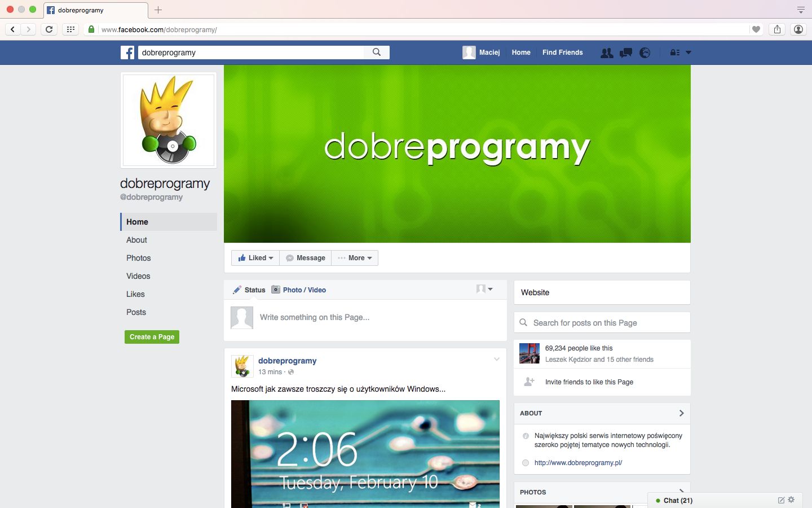Click the Facebook search field

click(x=251, y=52)
